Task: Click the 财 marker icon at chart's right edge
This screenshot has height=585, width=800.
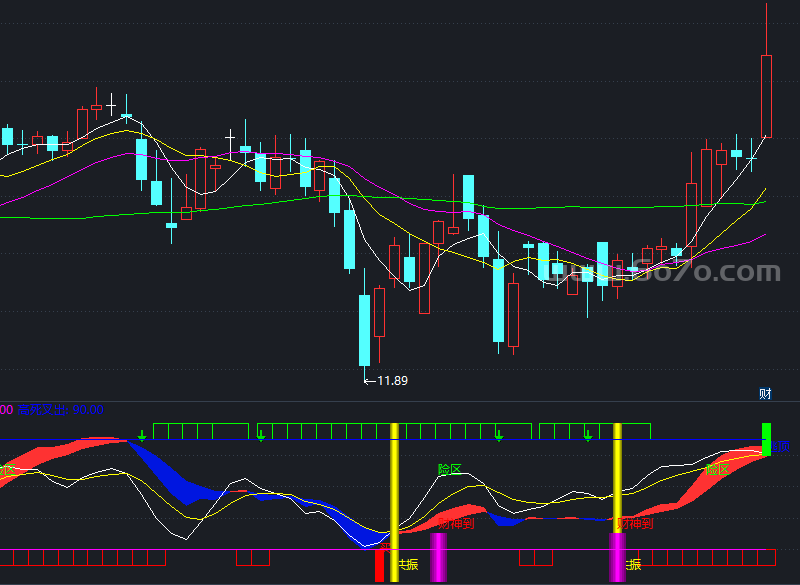Action: 765,394
